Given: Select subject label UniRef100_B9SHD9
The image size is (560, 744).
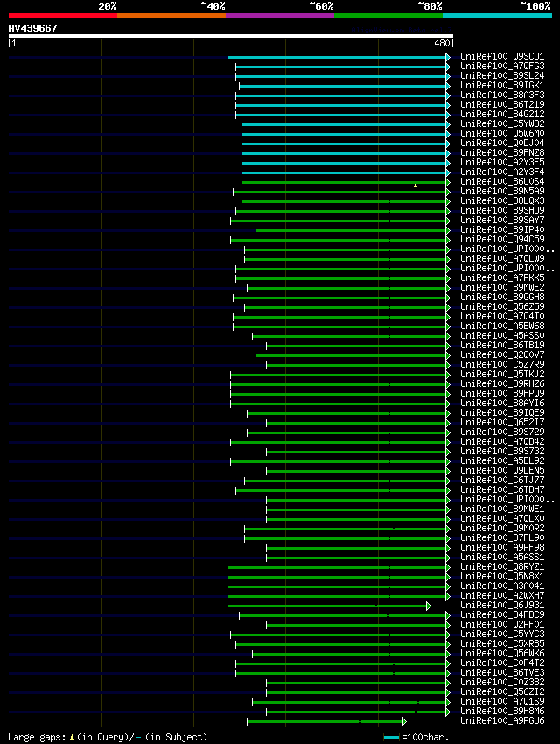Looking at the screenshot, I should (502, 211).
